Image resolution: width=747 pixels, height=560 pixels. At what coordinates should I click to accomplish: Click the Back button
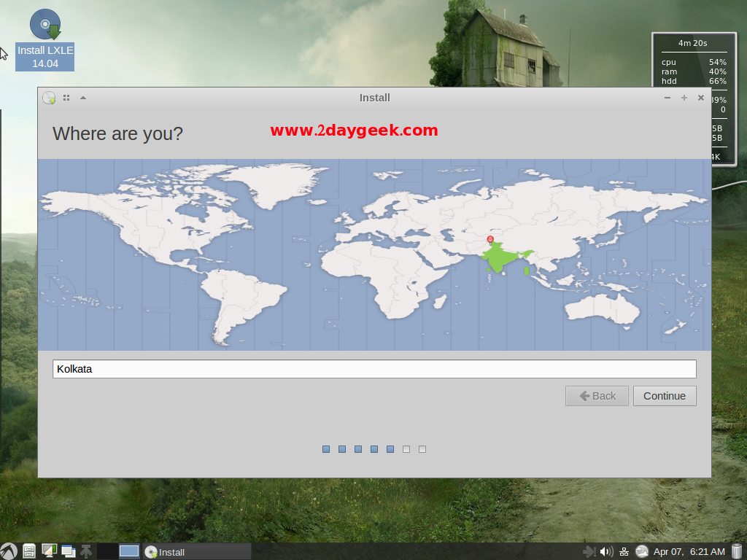[x=597, y=396]
